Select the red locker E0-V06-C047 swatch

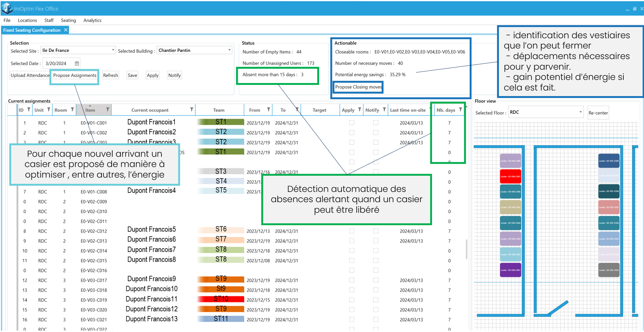pos(510,176)
